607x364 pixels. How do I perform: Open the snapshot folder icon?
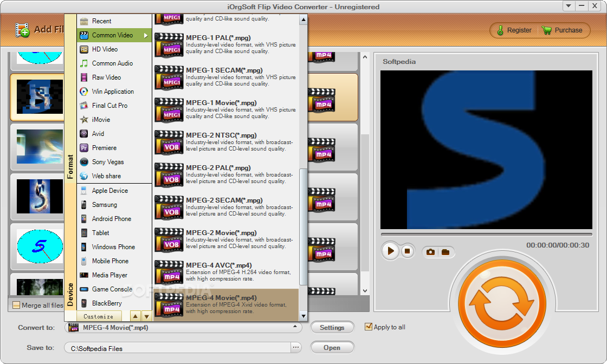(445, 252)
